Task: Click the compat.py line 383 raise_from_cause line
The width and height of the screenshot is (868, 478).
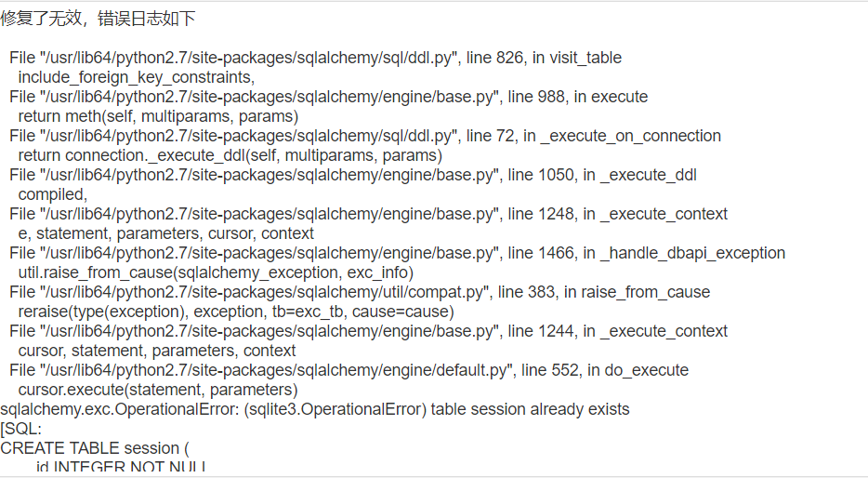Action: click(360, 292)
